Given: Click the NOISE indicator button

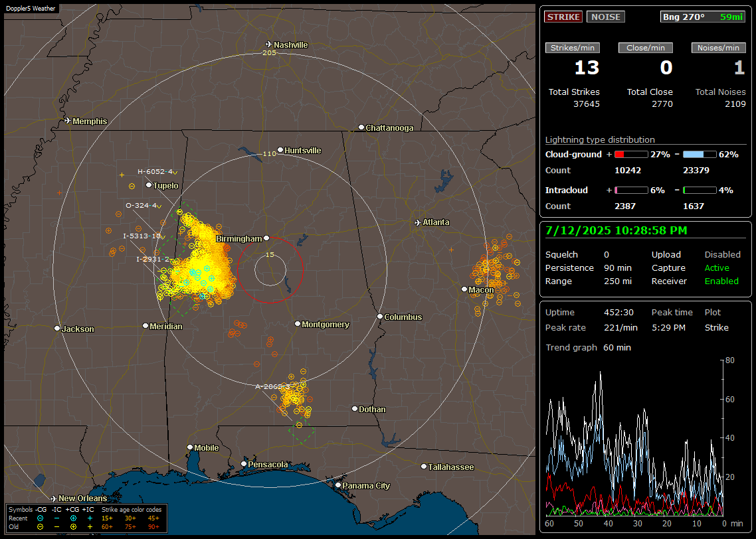Looking at the screenshot, I should point(606,17).
